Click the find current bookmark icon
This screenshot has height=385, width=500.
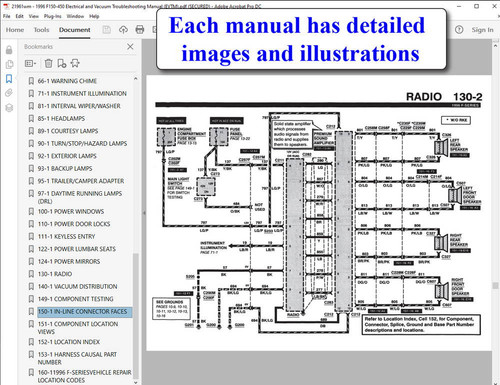tap(75, 63)
